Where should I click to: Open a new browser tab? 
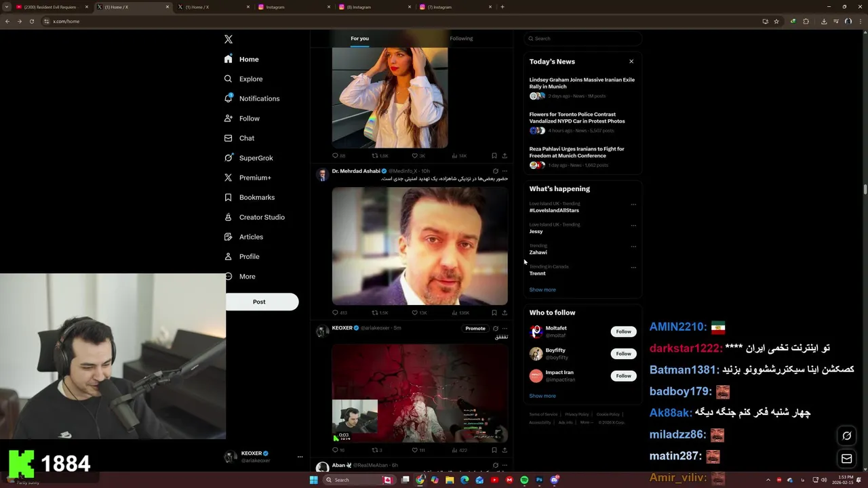[502, 7]
